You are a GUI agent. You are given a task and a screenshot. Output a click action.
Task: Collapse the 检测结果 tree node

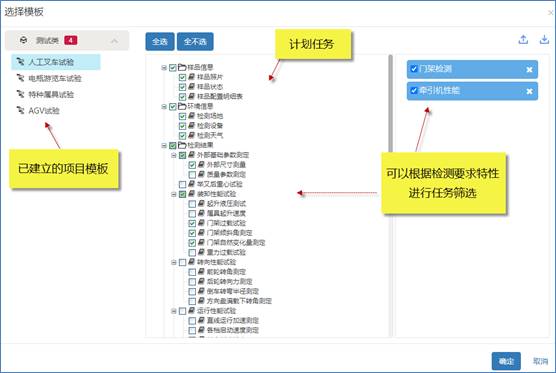point(164,145)
